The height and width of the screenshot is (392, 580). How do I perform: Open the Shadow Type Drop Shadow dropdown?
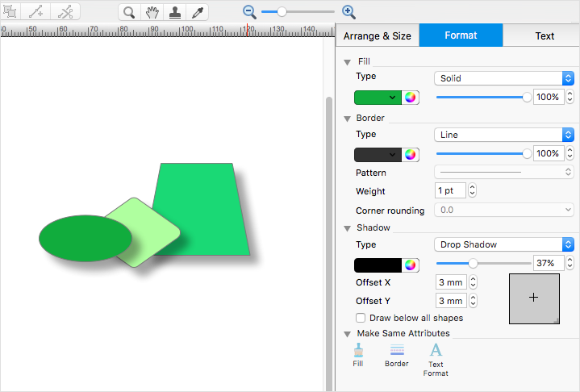(503, 244)
